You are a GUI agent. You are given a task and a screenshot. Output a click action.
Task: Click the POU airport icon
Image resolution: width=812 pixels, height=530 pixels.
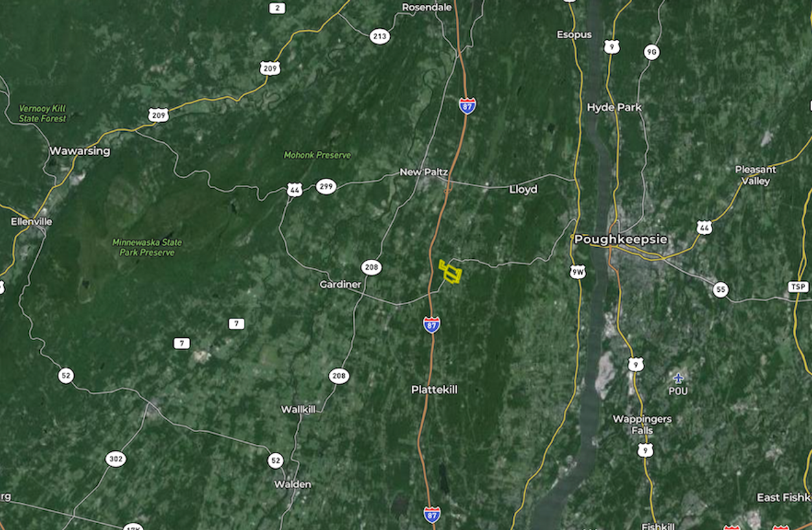coord(678,378)
